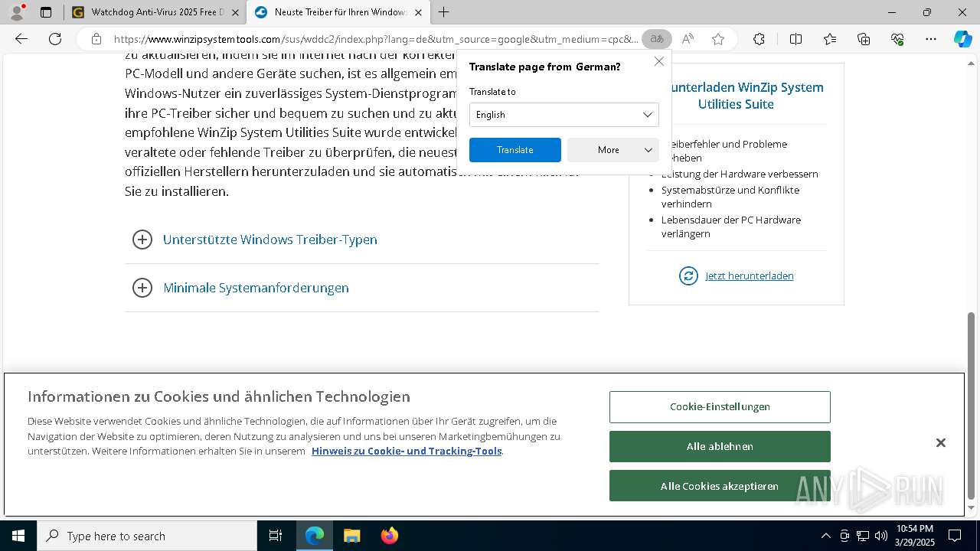Click the Minimale Systemanforderungen heading
Image resolution: width=980 pixels, height=551 pixels.
[256, 288]
